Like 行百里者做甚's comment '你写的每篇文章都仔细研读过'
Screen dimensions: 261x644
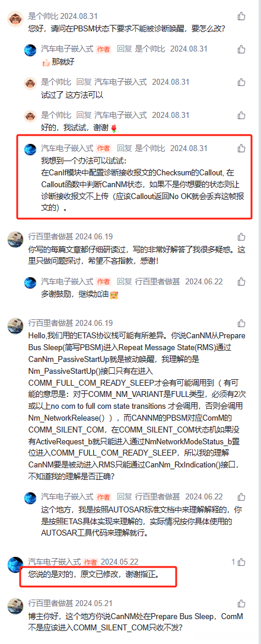241,236
